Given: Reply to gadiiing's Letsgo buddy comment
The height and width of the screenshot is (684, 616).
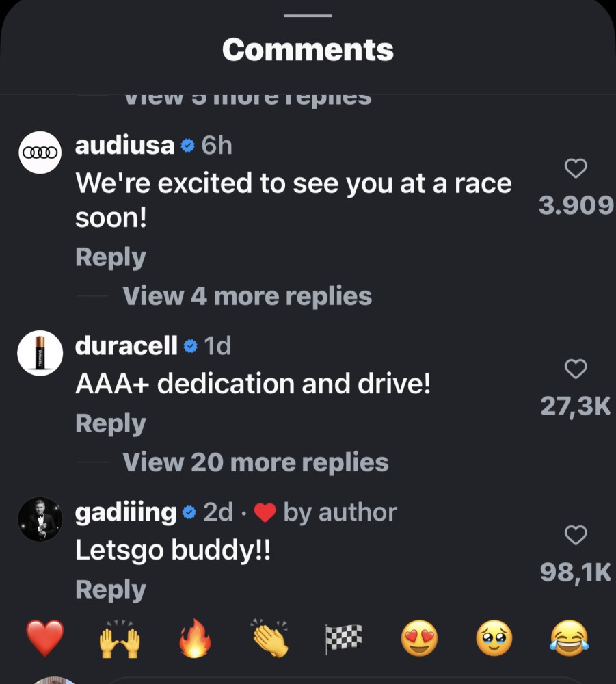Looking at the screenshot, I should click(x=110, y=590).
